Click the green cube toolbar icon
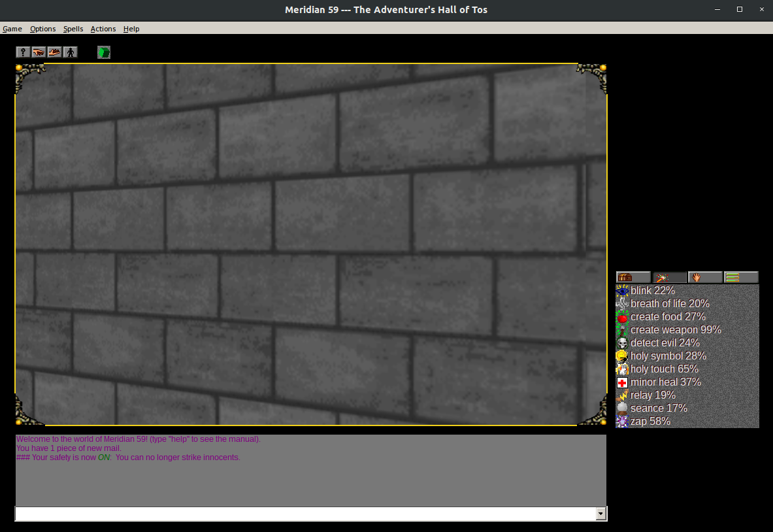Image resolution: width=773 pixels, height=532 pixels. 103,52
